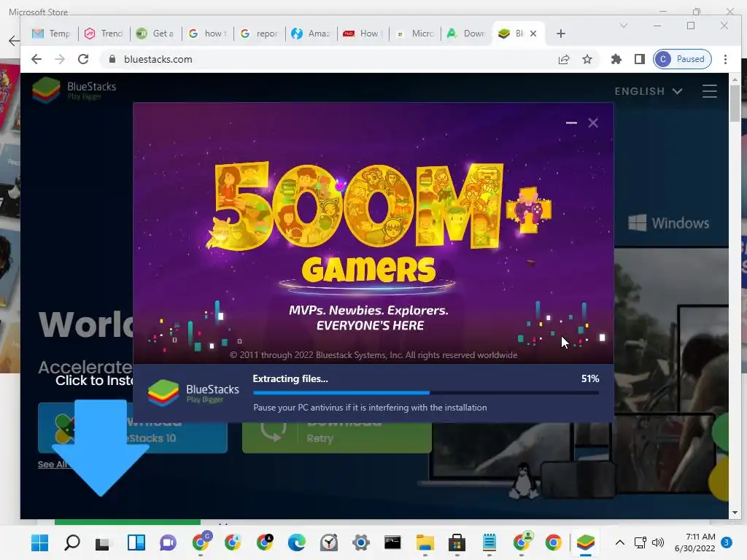
Task: Click the page vertical scrollbar thumb
Action: [735, 104]
